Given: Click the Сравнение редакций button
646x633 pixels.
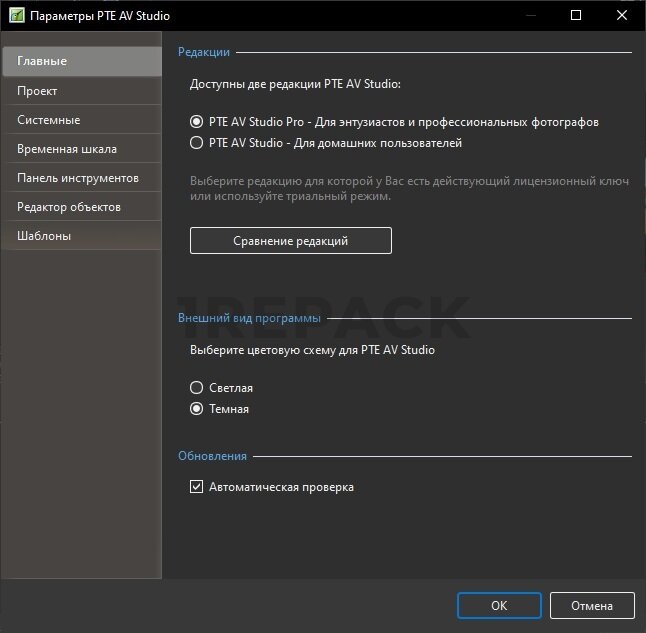Looking at the screenshot, I should 290,241.
